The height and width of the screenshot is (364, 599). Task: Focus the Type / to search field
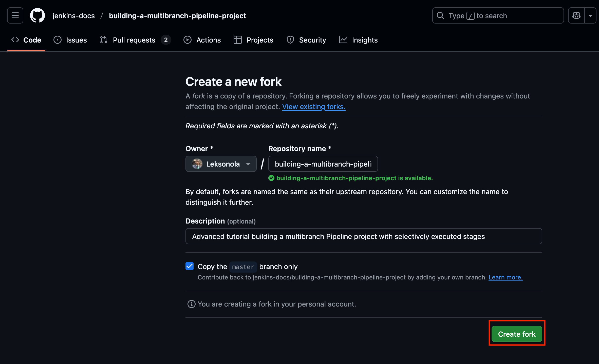498,15
